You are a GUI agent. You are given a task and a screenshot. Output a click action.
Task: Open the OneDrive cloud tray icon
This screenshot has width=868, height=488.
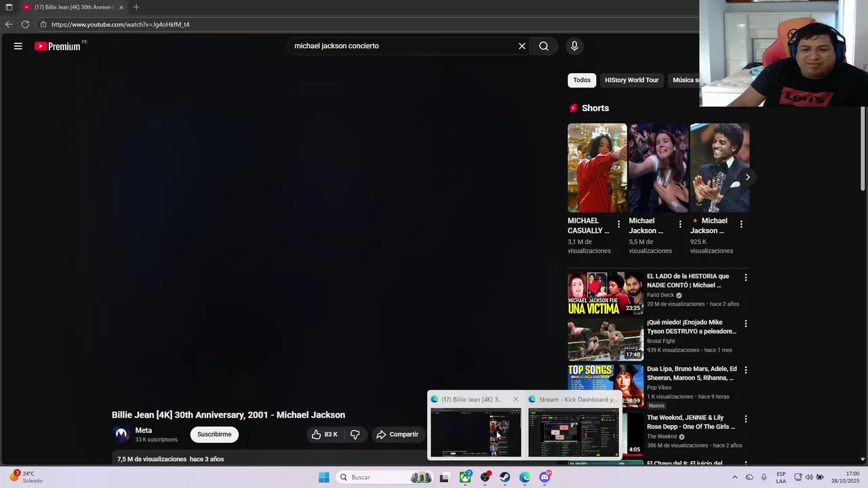(749, 477)
